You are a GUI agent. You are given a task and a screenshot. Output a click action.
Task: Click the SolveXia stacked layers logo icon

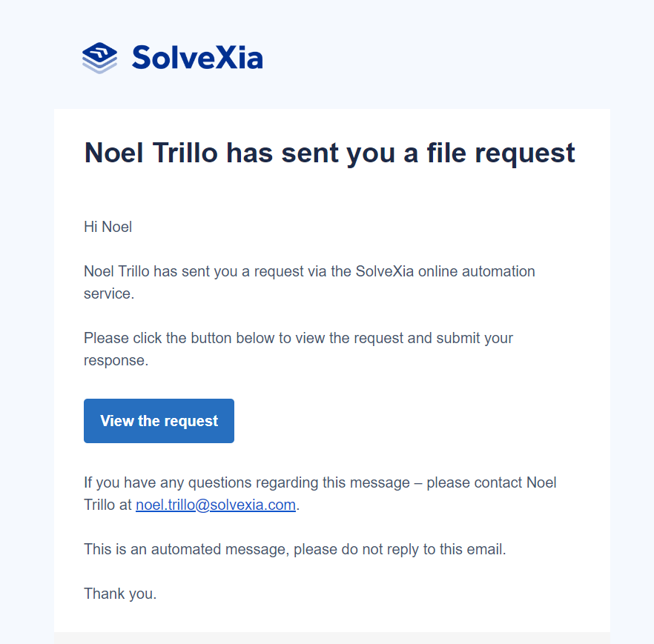[99, 58]
